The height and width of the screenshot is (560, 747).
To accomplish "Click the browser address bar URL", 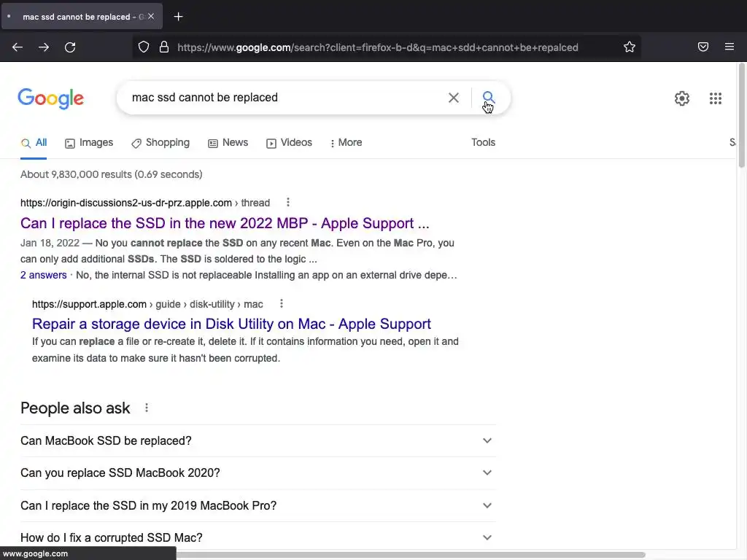I will [x=378, y=47].
